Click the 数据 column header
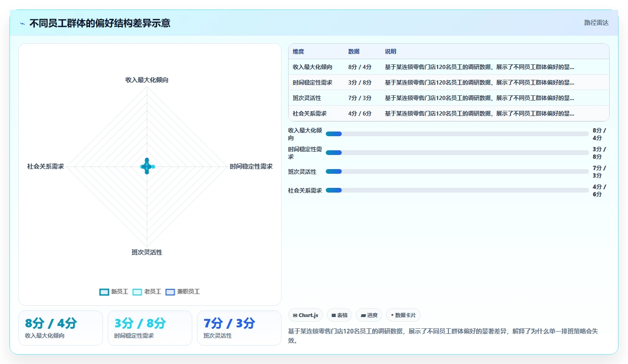628x364 pixels. (x=354, y=52)
